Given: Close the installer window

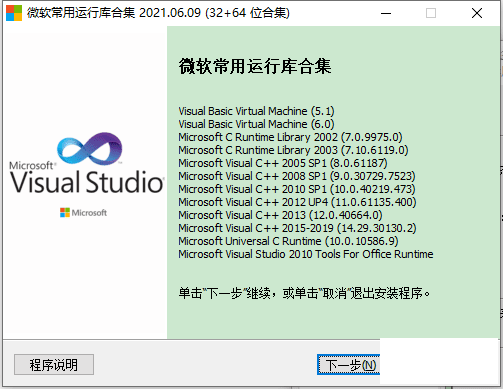Looking at the screenshot, I should pyautogui.click(x=477, y=13).
